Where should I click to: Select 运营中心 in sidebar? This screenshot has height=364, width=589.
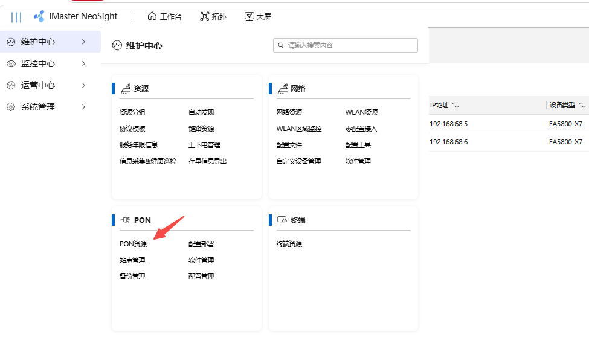click(x=50, y=85)
